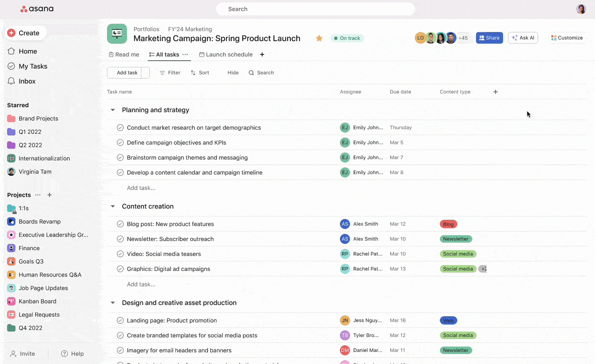
Task: Open the Add task dropdown arrow
Action: click(x=145, y=73)
